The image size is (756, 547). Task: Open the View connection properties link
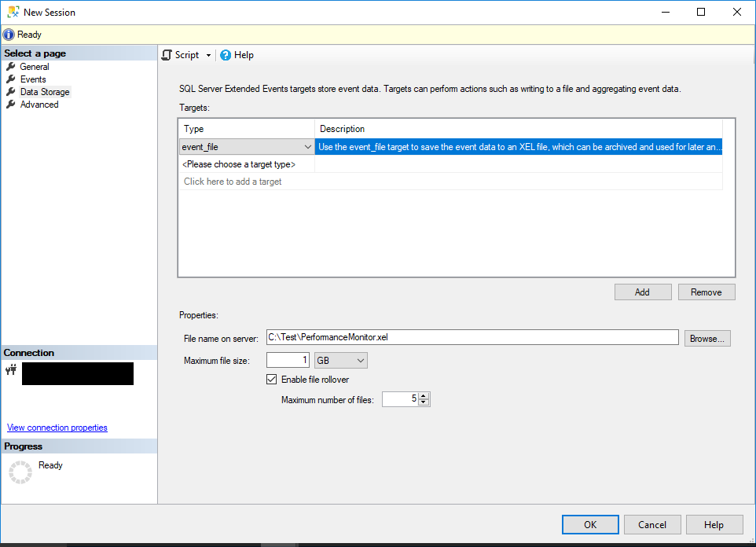(57, 428)
